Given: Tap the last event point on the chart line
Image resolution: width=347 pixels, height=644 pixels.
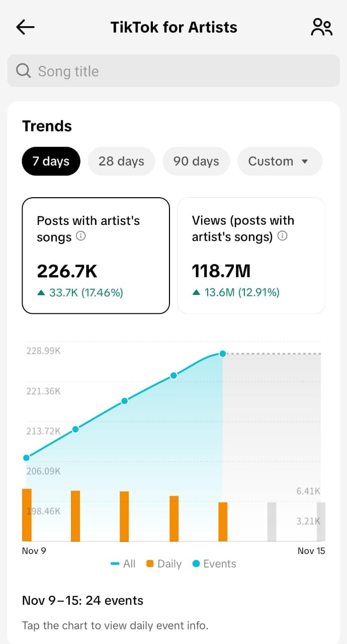Looking at the screenshot, I should (223, 354).
